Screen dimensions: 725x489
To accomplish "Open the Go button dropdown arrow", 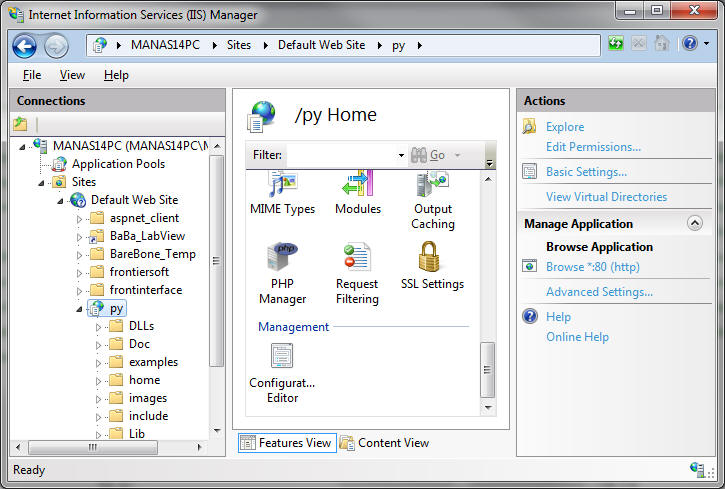I will [x=457, y=155].
